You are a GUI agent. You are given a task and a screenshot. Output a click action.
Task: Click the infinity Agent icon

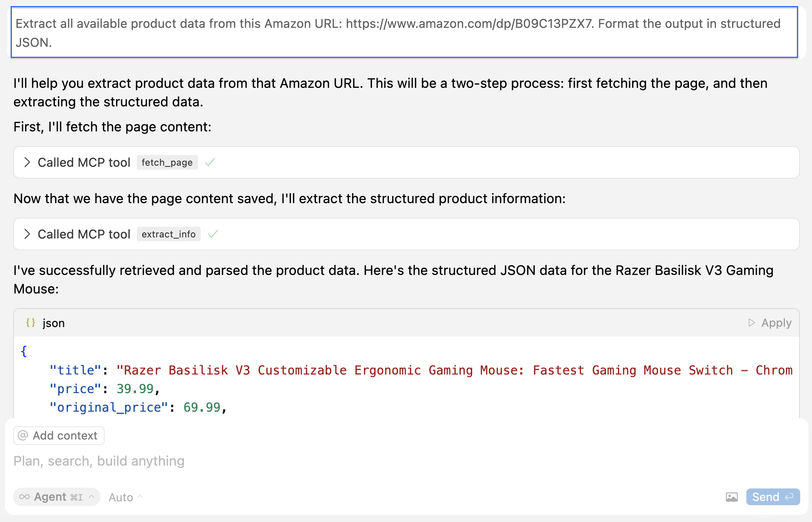point(25,497)
